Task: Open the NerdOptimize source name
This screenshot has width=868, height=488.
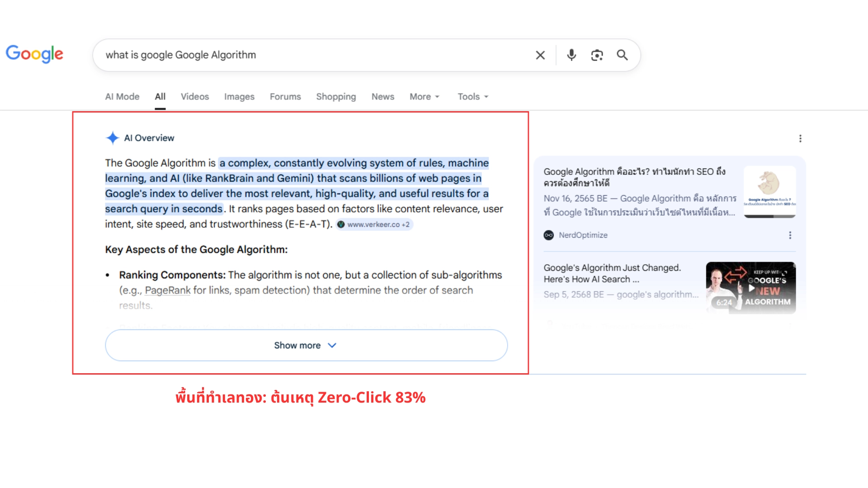Action: pos(583,235)
